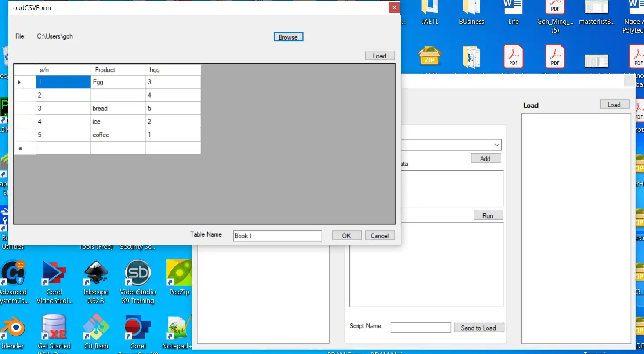This screenshot has height=354, width=644.
Task: Open the ZIP archive icon below JAETL
Action: [x=430, y=57]
